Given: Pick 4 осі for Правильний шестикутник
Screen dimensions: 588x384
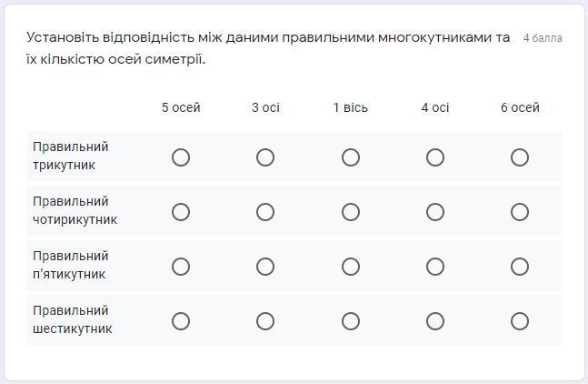Looking at the screenshot, I should point(435,321).
